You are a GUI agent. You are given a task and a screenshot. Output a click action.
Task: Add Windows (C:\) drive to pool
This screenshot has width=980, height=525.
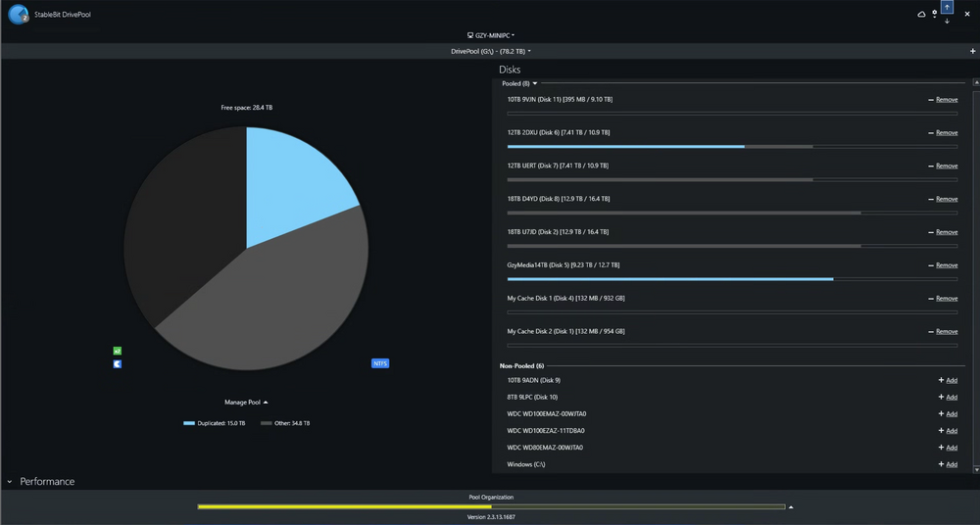(948, 464)
